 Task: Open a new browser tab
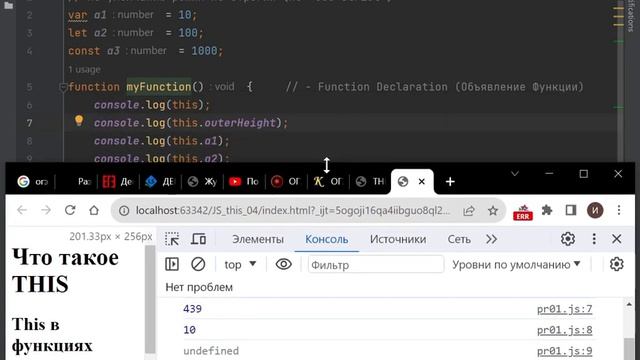coord(450,182)
